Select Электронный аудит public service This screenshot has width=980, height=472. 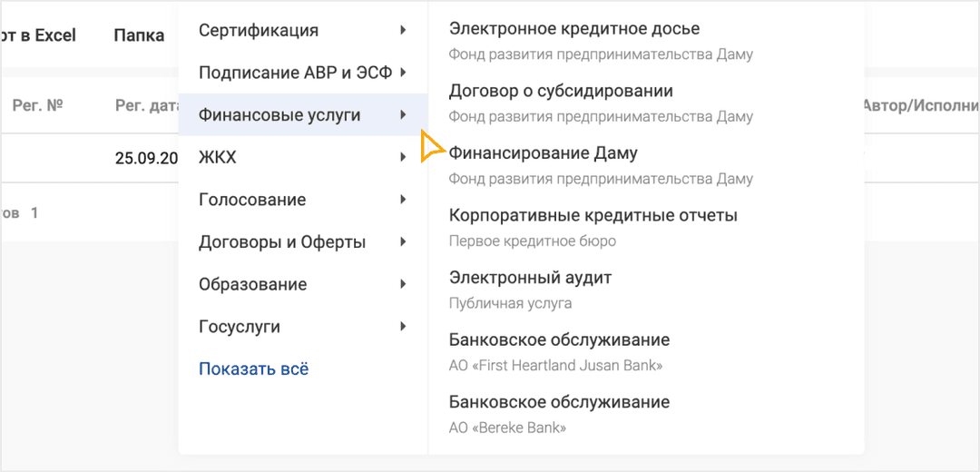(531, 279)
